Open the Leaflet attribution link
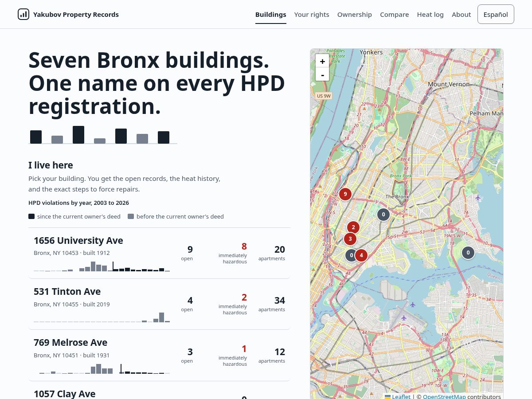532x399 pixels. point(398,396)
